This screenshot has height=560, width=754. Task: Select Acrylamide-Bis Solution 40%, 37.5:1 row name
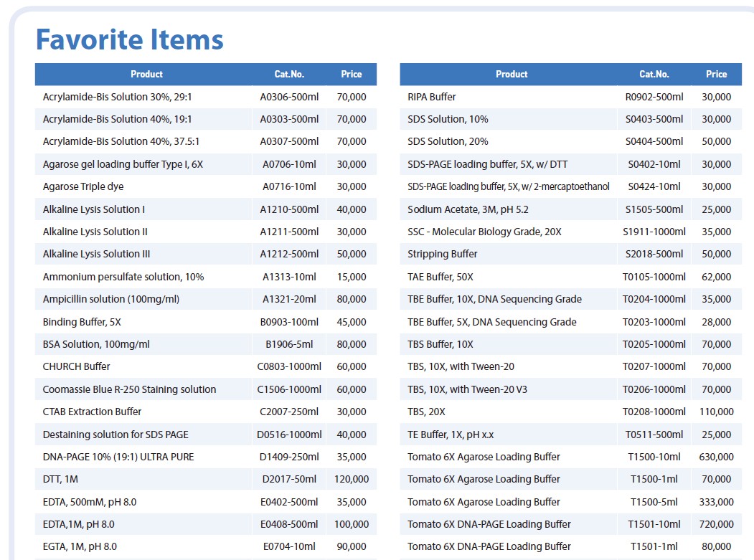click(x=121, y=142)
